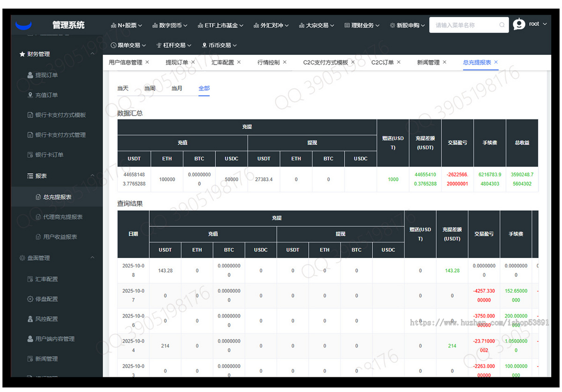The image size is (562, 392).
Task: Collapse the 报表 submenu chevron
Action: [92, 176]
